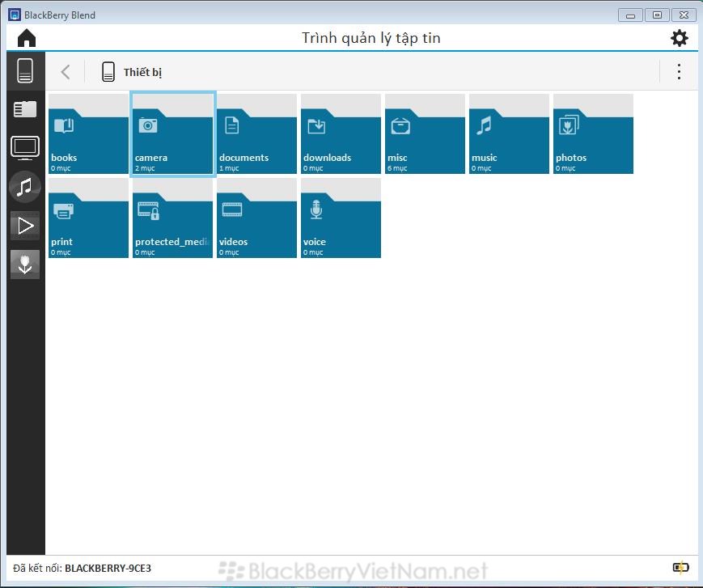The height and width of the screenshot is (588, 703).
Task: Open the misc folder
Action: click(x=425, y=134)
